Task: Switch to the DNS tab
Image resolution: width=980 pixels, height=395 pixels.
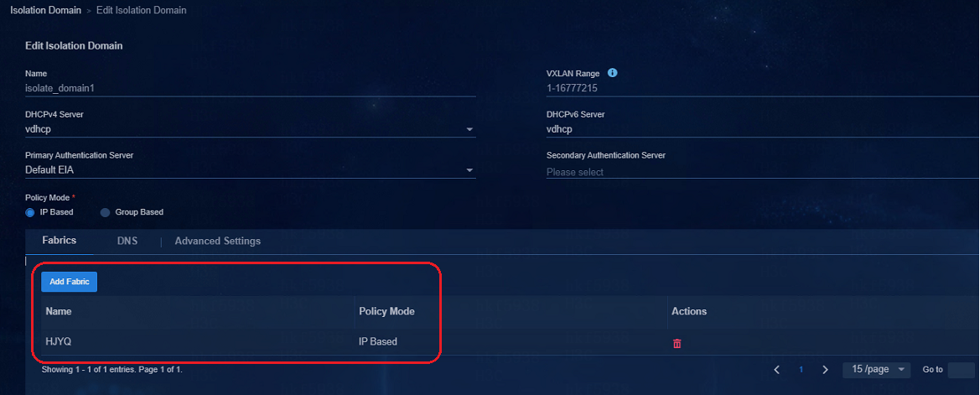Action: point(127,241)
